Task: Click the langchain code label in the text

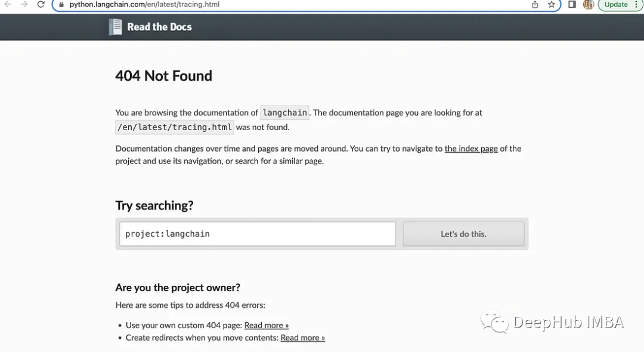Action: point(284,113)
